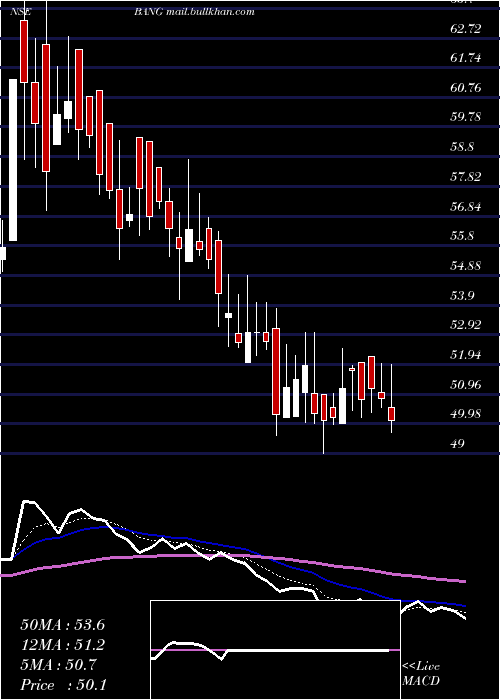The image size is (500, 700).
Task: Click the Price : 50.1 readout
Action: [x=63, y=685]
